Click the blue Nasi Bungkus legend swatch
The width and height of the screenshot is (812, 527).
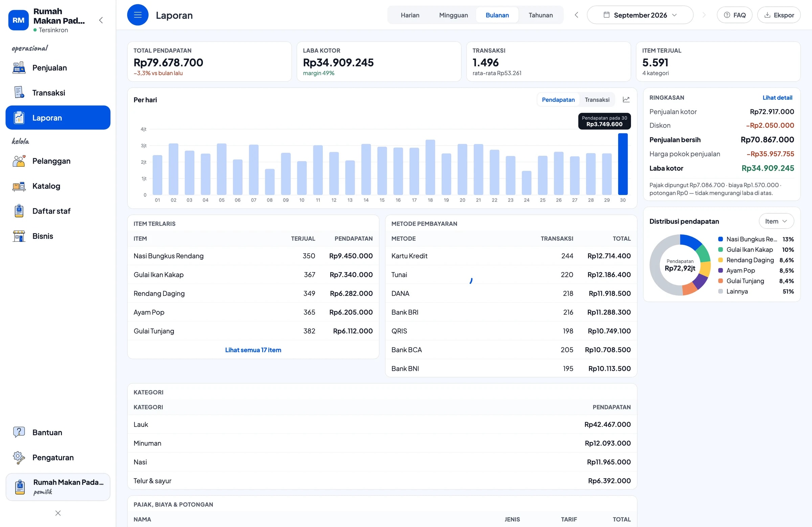point(720,239)
